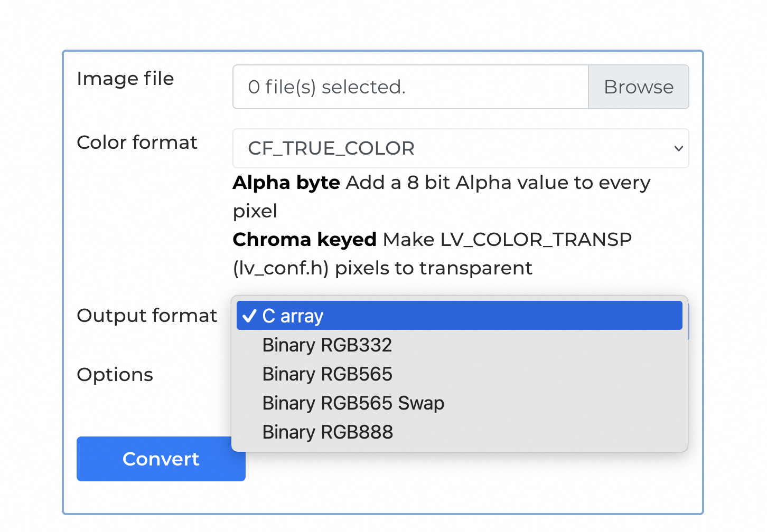Viewport: 767px width, 532px height.
Task: Click the 'Options' label
Action: pyautogui.click(x=115, y=375)
